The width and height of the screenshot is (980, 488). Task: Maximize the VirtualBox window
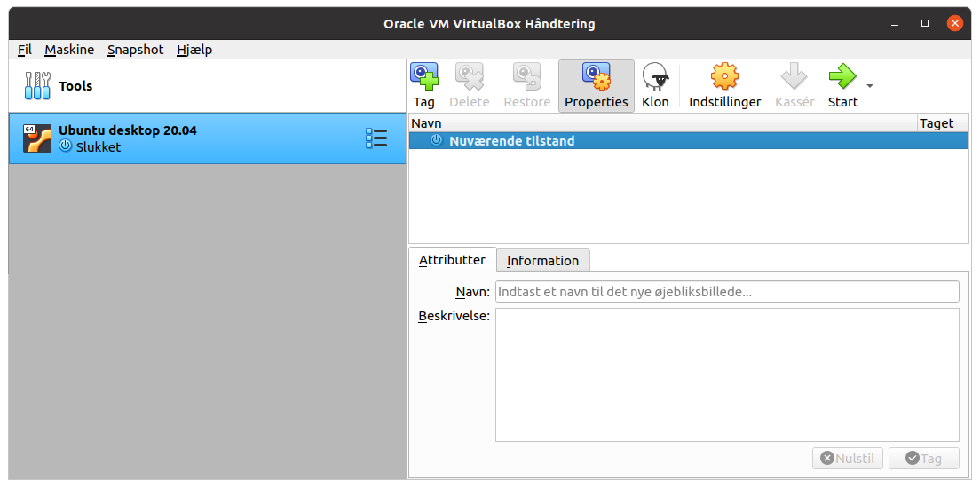pos(925,24)
